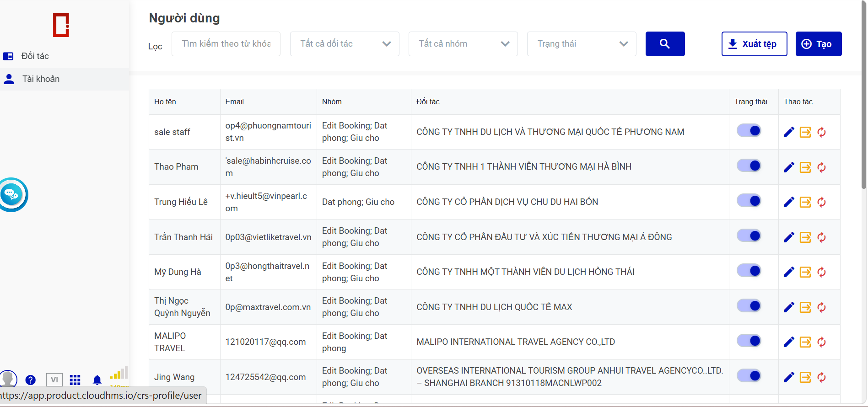Toggle status switch for Mỹ Dung Hà
Screen dimensions: 868x407
coord(749,271)
